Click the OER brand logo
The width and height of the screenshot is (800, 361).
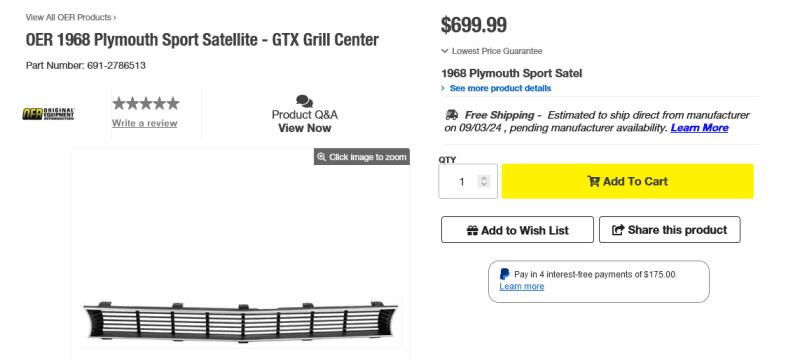48,114
